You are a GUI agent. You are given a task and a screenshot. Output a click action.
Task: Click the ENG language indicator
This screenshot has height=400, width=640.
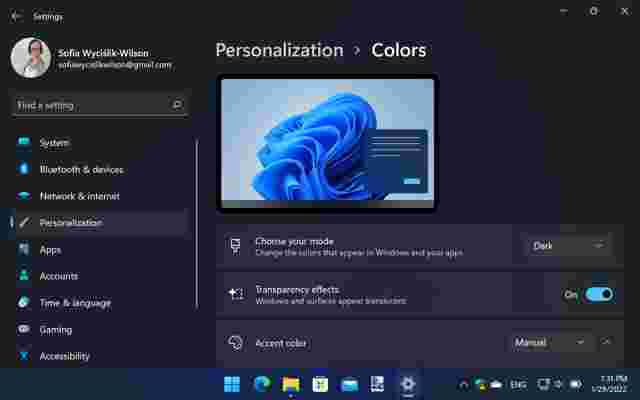[518, 384]
